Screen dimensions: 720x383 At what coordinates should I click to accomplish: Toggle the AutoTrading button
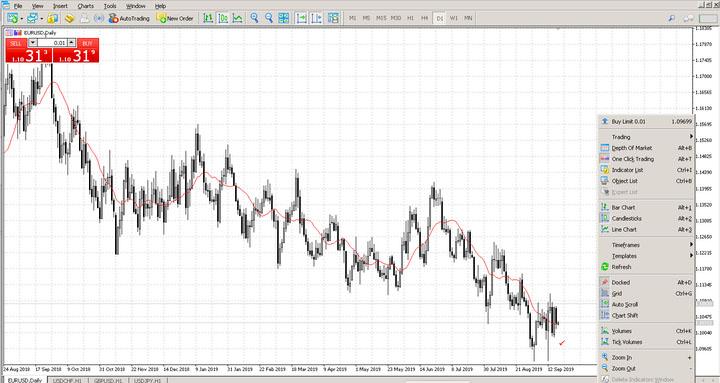[x=129, y=18]
